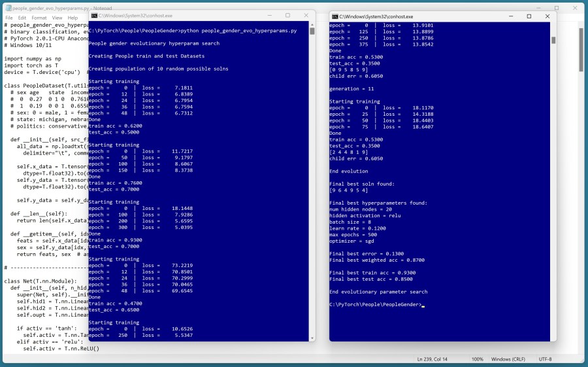This screenshot has height=367, width=588.
Task: Click 'train acc = 0.4700' in left console
Action: click(x=116, y=304)
